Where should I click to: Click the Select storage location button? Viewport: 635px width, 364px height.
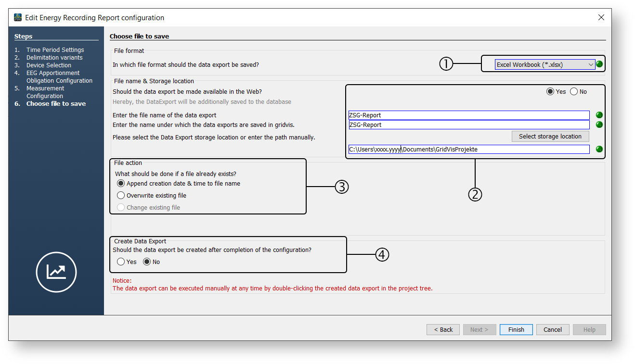[x=550, y=137]
